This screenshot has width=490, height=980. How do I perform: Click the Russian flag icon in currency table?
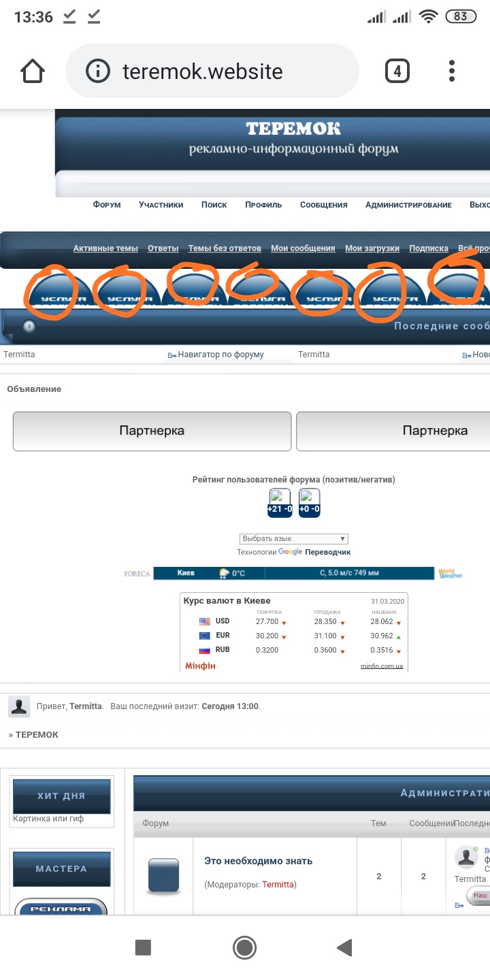click(204, 650)
